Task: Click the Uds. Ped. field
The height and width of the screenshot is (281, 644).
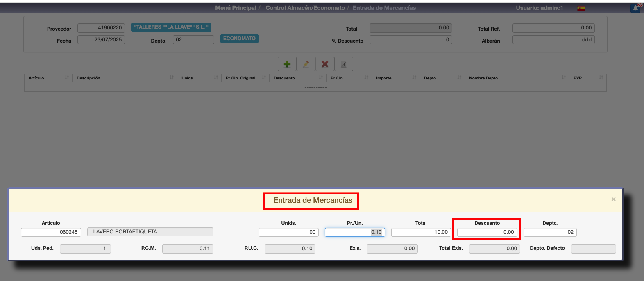Action: [85, 249]
